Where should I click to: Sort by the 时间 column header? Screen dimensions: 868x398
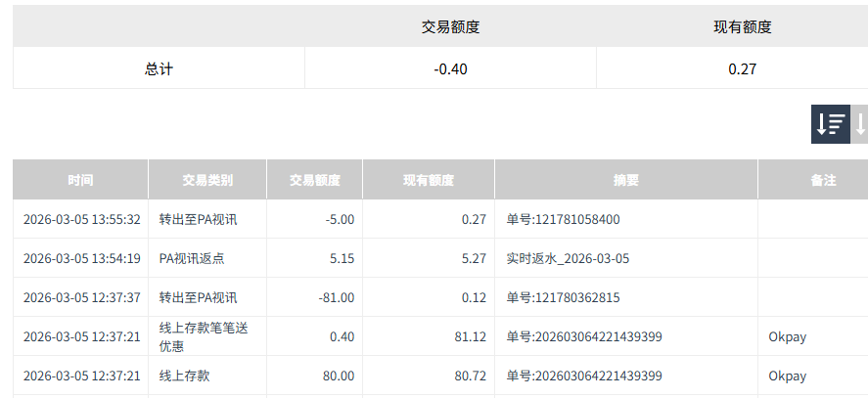click(x=80, y=180)
